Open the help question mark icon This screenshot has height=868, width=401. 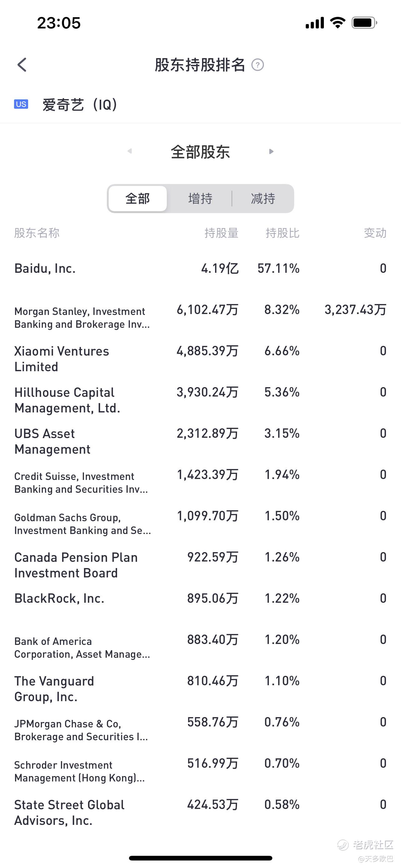(258, 65)
